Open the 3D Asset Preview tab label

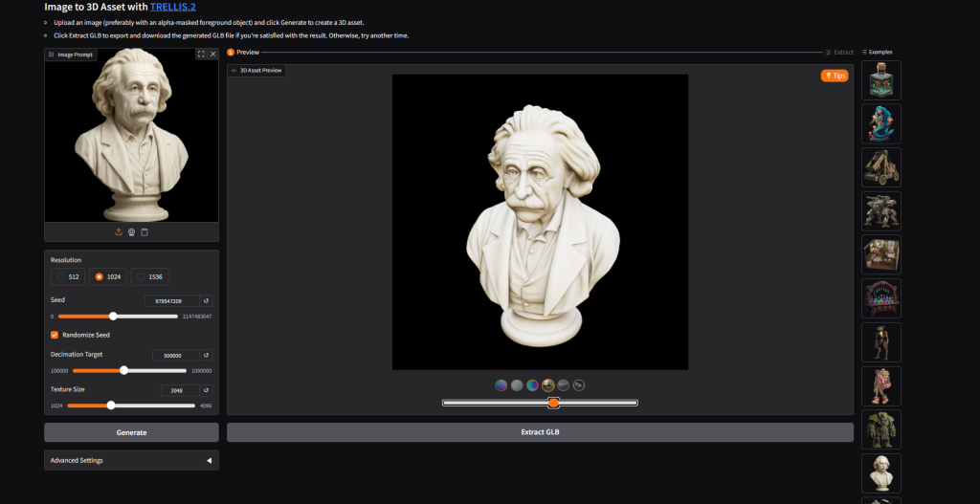click(x=256, y=70)
